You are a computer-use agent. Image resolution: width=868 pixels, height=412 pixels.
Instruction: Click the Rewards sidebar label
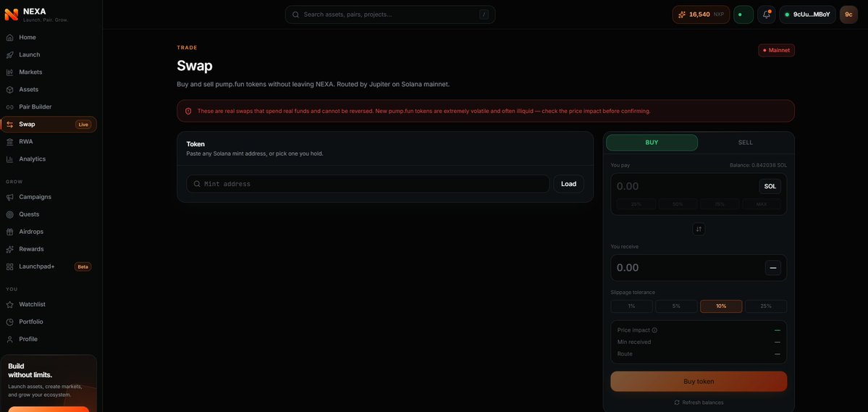pyautogui.click(x=32, y=249)
